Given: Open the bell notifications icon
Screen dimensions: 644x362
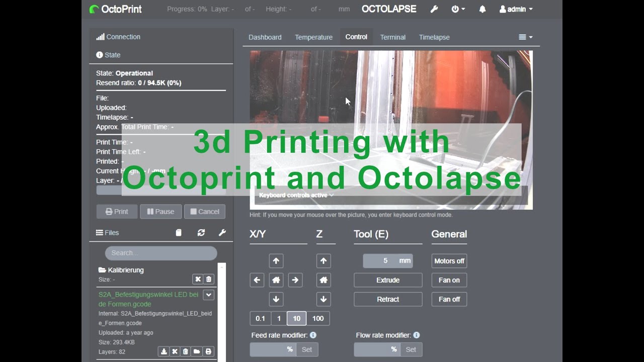Looking at the screenshot, I should click(482, 9).
